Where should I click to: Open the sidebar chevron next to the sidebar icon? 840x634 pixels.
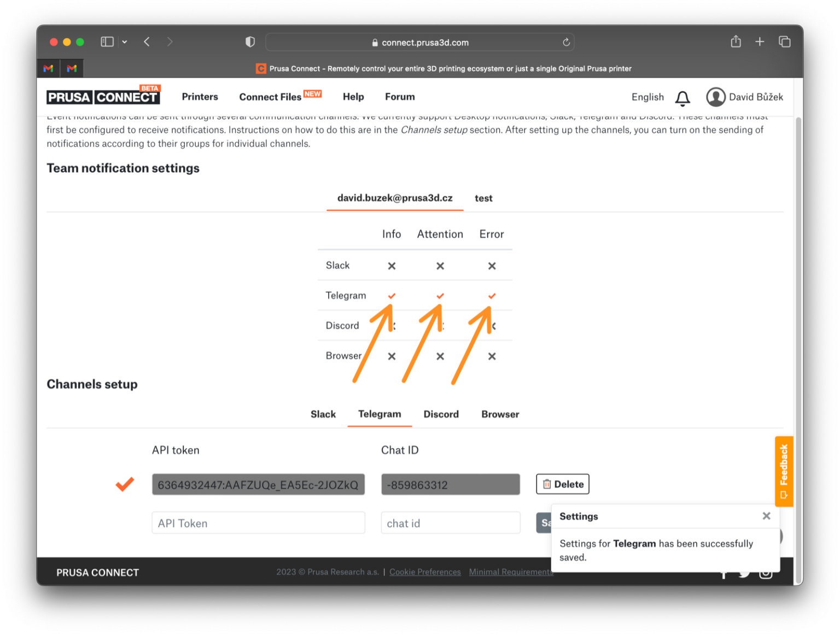(125, 42)
